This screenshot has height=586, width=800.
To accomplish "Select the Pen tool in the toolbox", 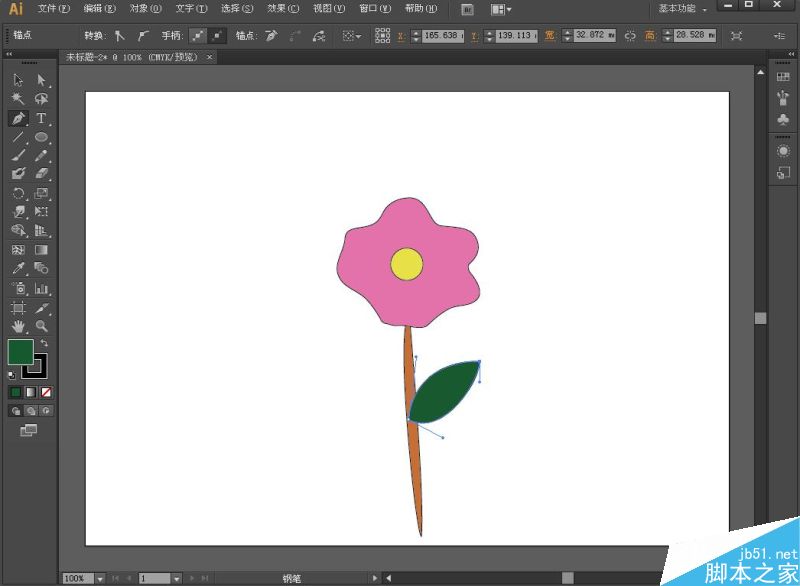I will [x=18, y=118].
